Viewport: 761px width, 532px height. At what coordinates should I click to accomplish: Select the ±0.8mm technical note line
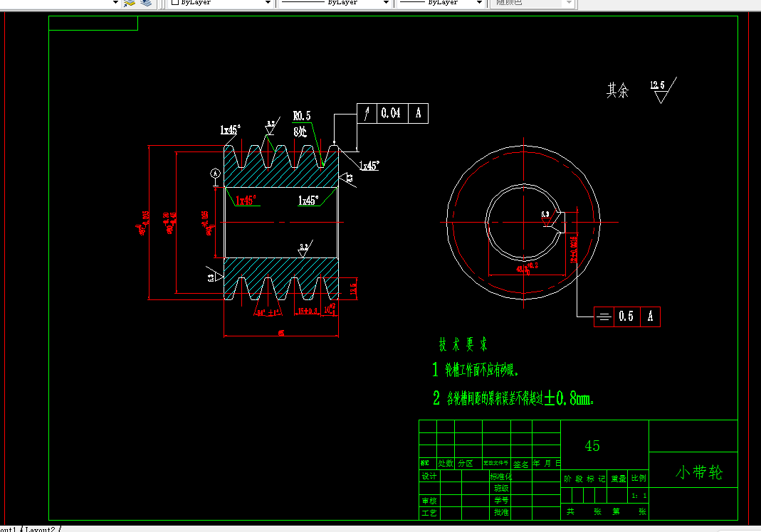(513, 398)
